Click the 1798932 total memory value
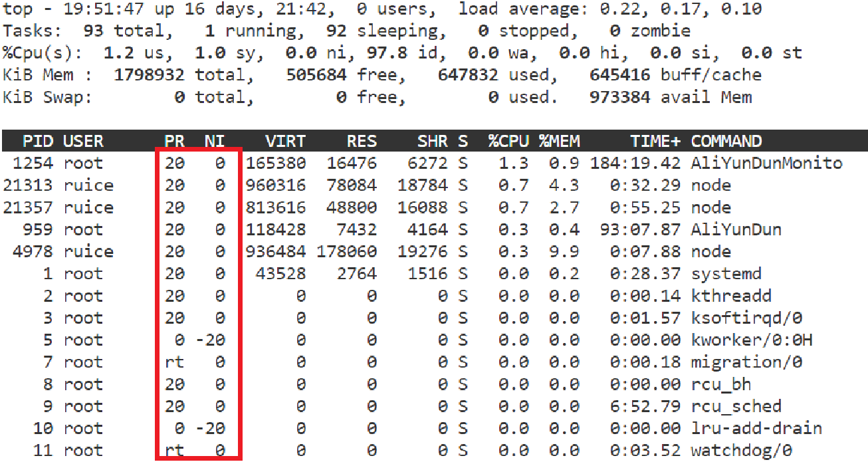 pyautogui.click(x=149, y=75)
